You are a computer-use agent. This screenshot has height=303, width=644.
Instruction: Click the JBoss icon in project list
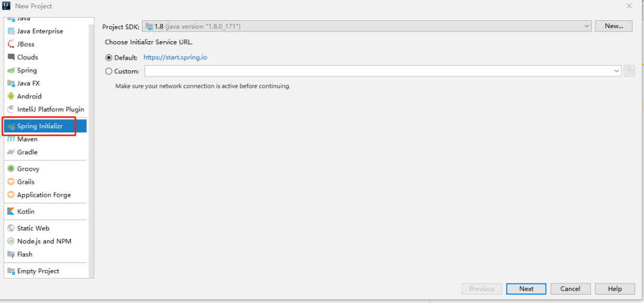[11, 44]
